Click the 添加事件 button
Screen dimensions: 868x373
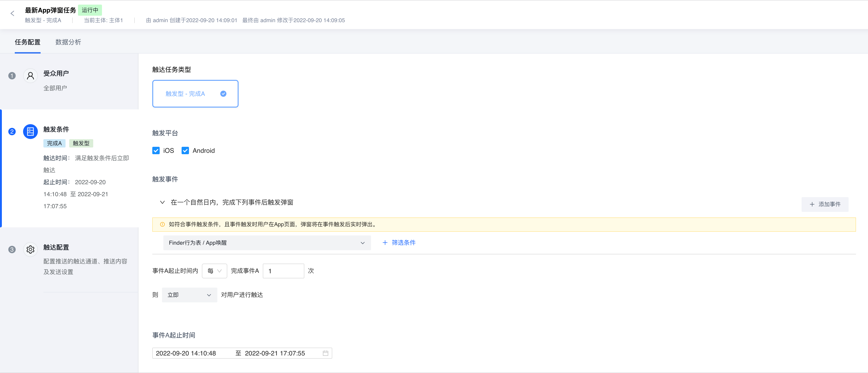tap(825, 204)
